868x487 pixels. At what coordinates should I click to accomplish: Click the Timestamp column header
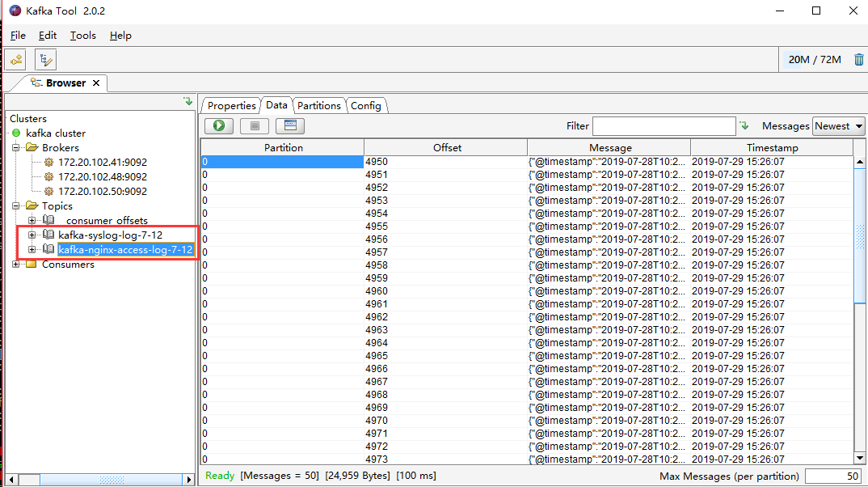(x=771, y=147)
